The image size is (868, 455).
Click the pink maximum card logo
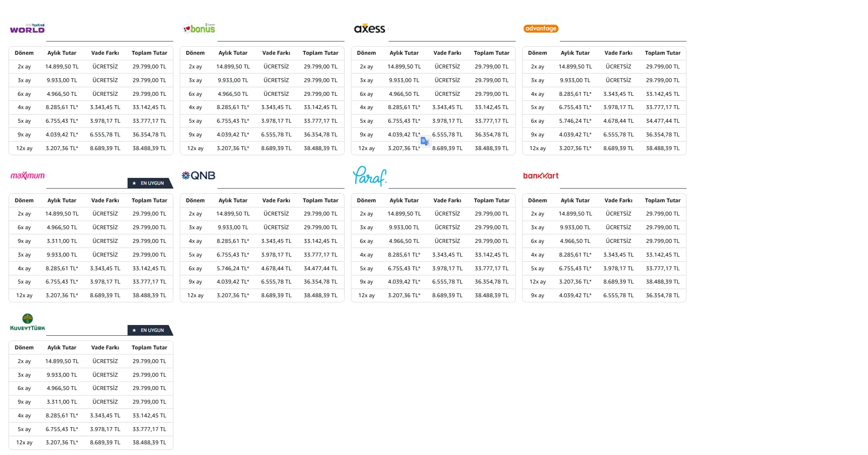(27, 176)
